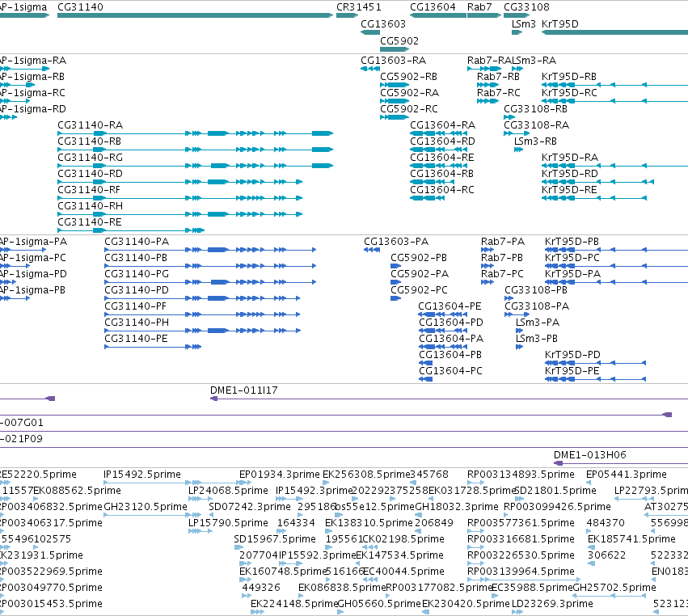Click the LD23269.3prime EST label

click(552, 604)
